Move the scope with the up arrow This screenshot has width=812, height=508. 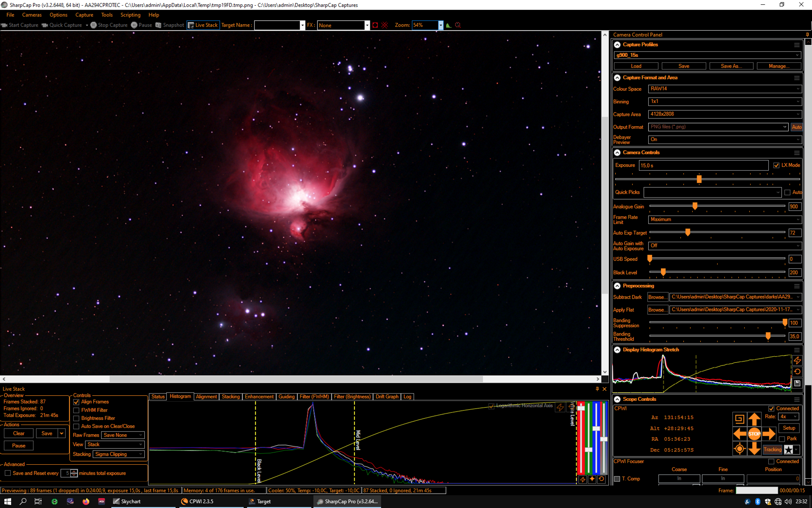[x=754, y=419]
